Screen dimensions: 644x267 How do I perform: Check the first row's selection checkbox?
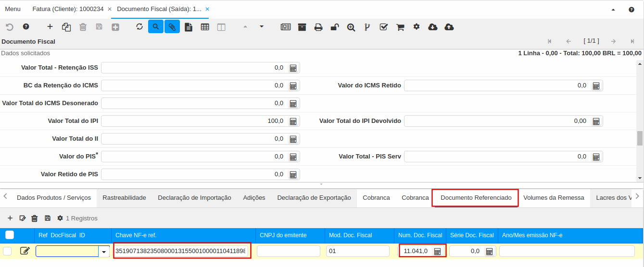pyautogui.click(x=8, y=251)
